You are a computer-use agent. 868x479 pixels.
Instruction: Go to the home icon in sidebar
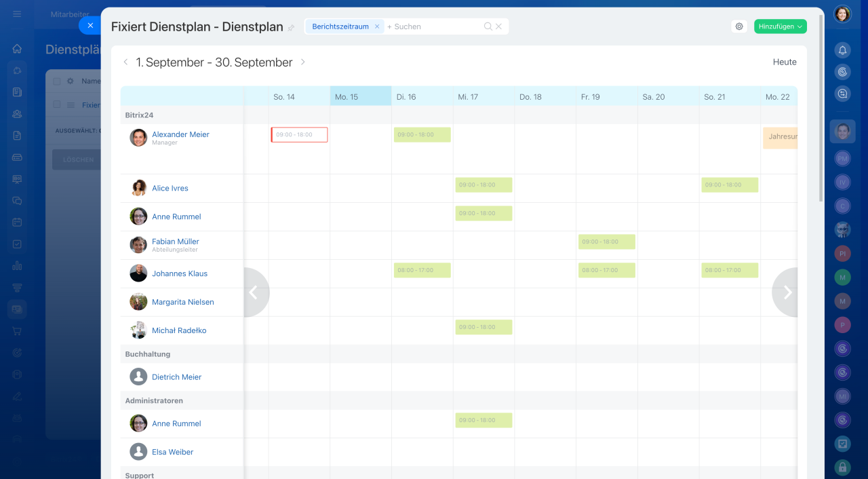[17, 49]
